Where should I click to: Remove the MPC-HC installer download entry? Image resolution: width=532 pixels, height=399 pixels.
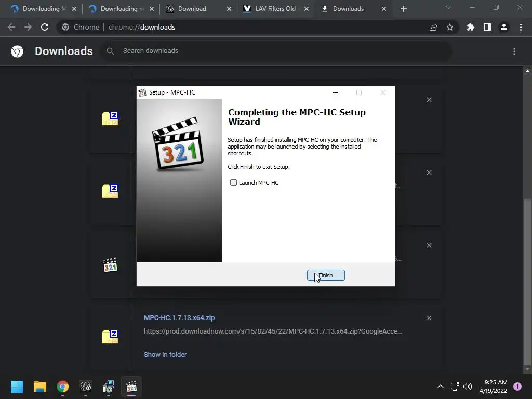429,245
